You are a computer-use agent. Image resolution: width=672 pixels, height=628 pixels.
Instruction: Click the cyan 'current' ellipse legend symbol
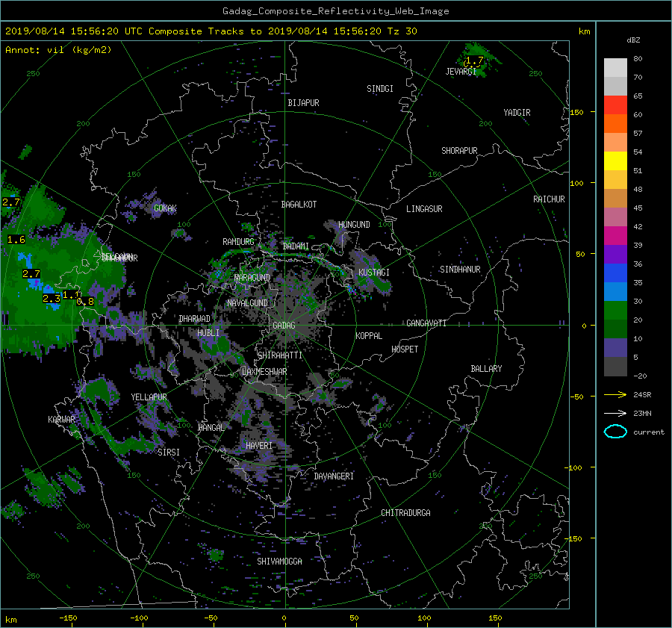pos(615,432)
